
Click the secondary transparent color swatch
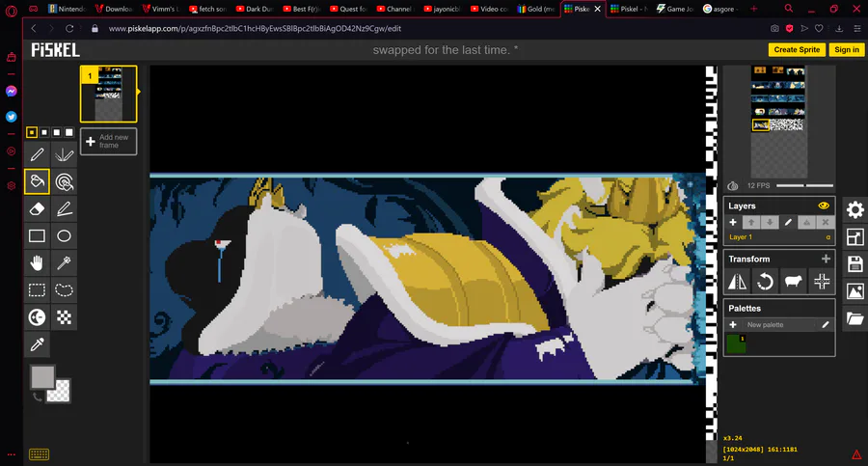(x=60, y=392)
